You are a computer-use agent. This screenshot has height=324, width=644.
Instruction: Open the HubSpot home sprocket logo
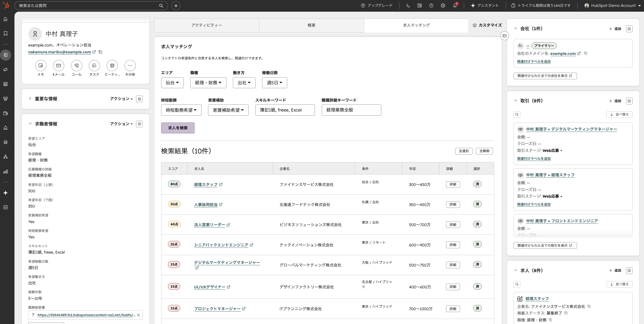pos(6,5)
